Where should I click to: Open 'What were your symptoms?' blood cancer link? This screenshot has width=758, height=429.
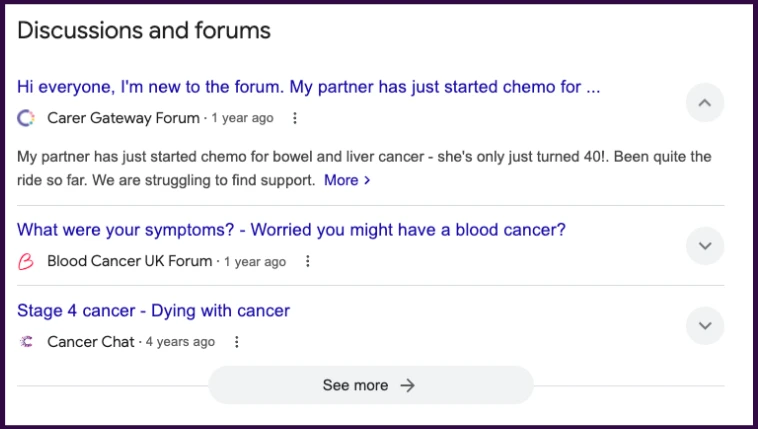291,230
